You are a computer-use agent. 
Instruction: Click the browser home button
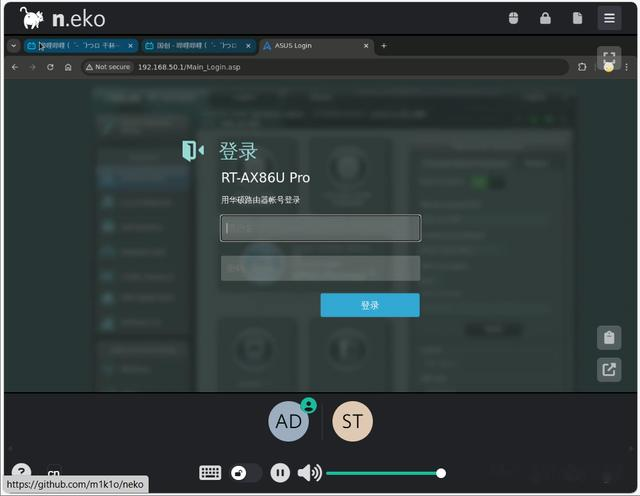pyautogui.click(x=68, y=67)
